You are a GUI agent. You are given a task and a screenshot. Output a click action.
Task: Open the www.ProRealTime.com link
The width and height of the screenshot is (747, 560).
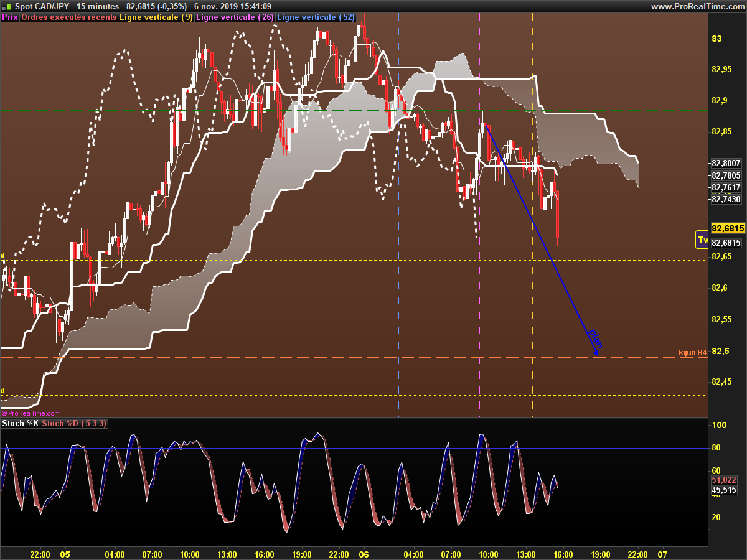[697, 6]
